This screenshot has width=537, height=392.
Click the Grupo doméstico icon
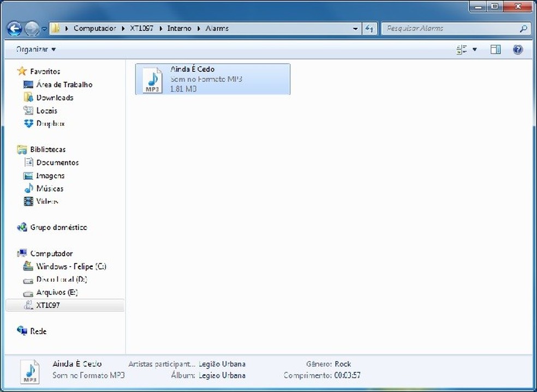click(22, 227)
